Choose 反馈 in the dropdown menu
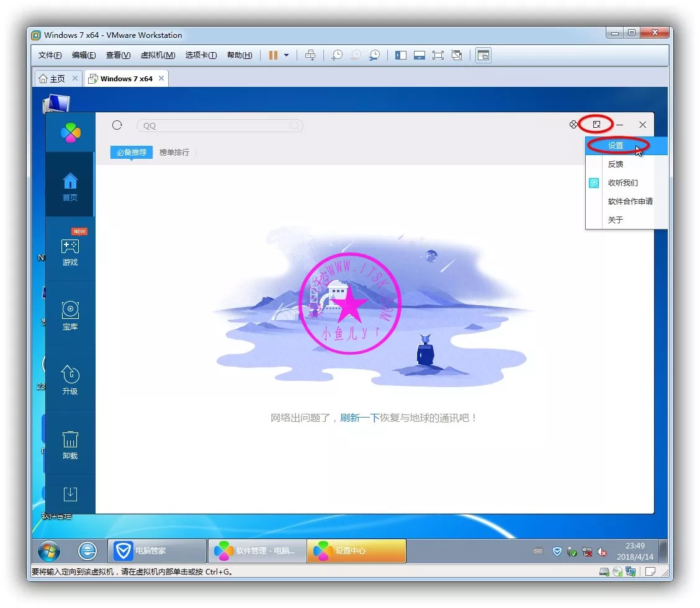The height and width of the screenshot is (608, 700). pyautogui.click(x=616, y=164)
